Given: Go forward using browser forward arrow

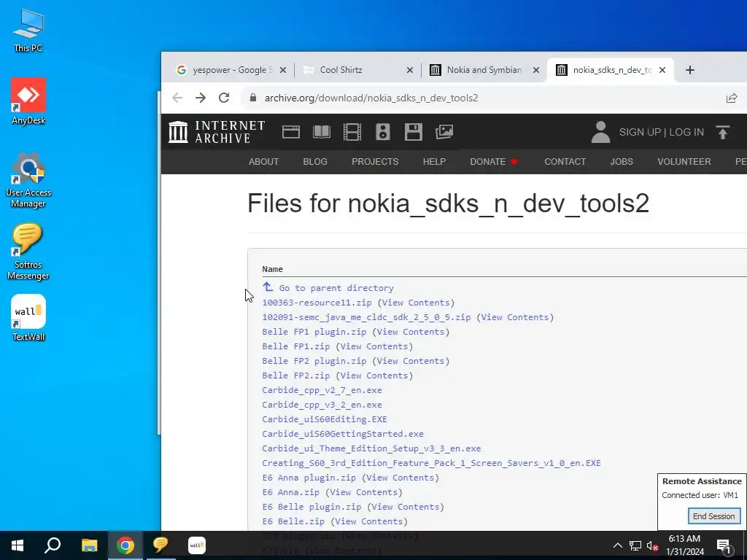Looking at the screenshot, I should click(201, 98).
